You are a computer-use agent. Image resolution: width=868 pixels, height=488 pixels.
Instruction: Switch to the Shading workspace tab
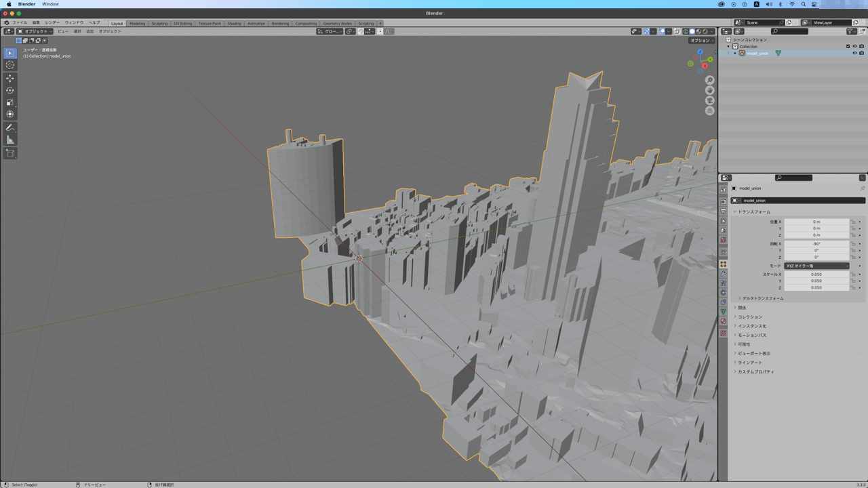234,23
